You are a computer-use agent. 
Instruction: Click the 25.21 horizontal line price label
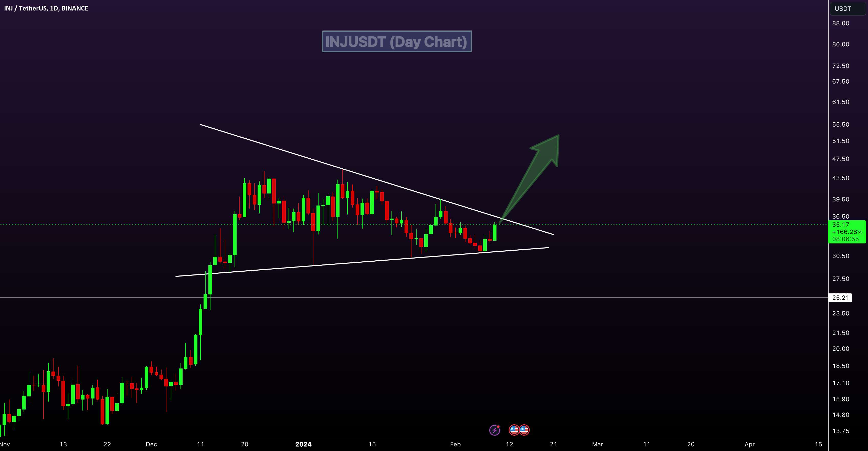click(840, 298)
